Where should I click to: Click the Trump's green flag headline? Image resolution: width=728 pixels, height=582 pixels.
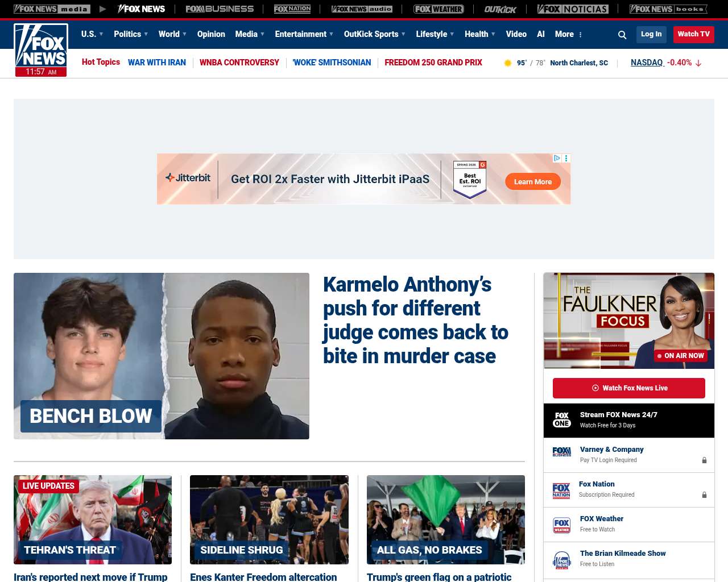[x=439, y=577]
